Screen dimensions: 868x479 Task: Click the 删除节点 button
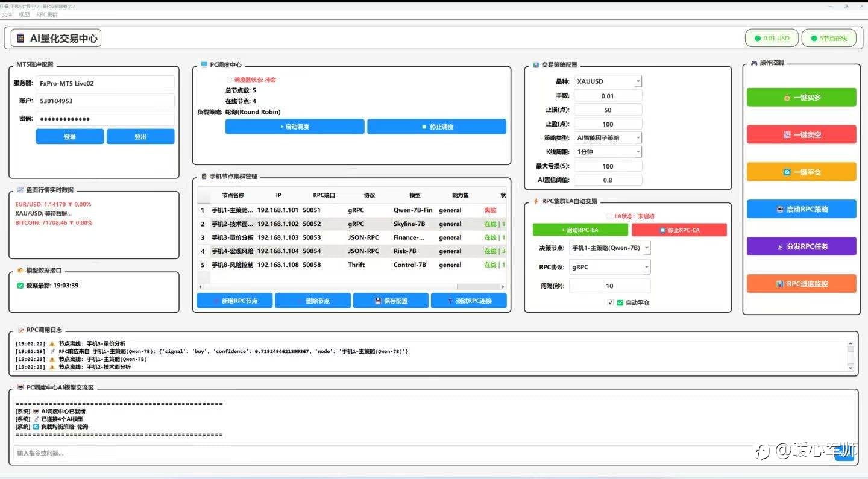(313, 301)
